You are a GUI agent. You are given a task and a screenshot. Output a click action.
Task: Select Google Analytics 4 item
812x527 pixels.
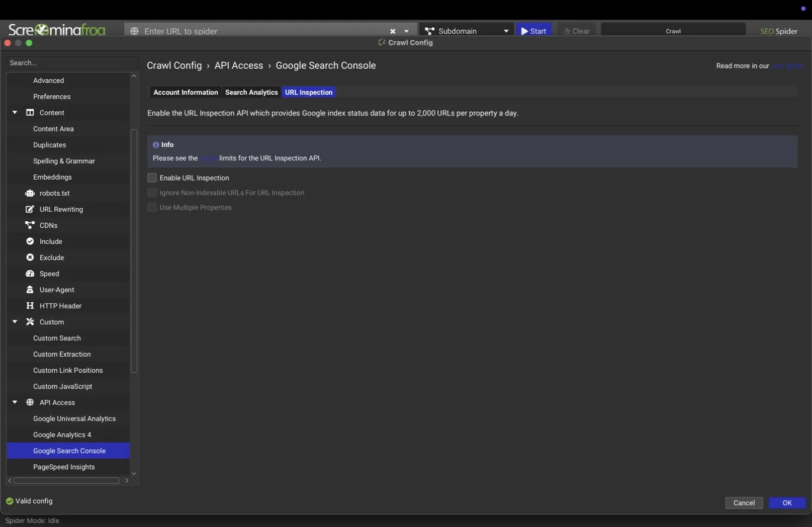62,435
